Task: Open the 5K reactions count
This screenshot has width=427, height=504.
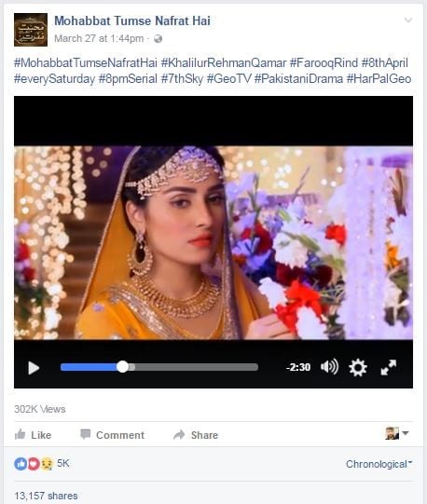Action: (x=63, y=464)
